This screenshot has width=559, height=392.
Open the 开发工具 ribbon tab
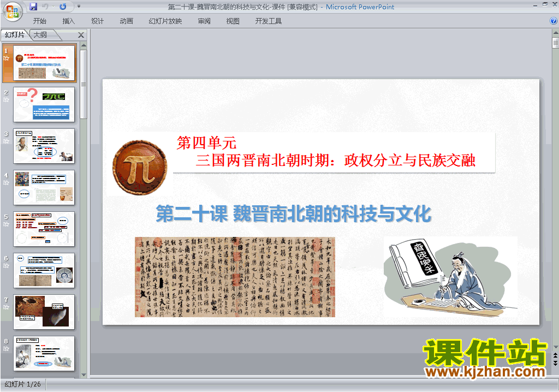tap(268, 21)
